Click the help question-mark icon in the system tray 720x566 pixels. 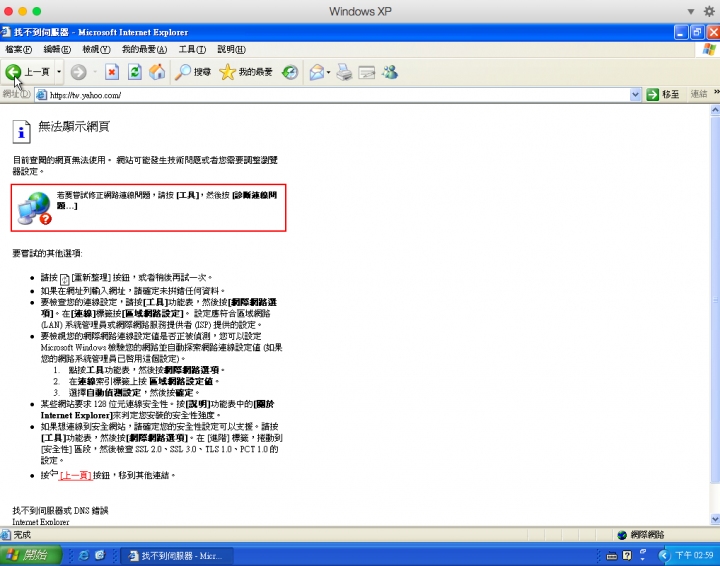tap(627, 555)
